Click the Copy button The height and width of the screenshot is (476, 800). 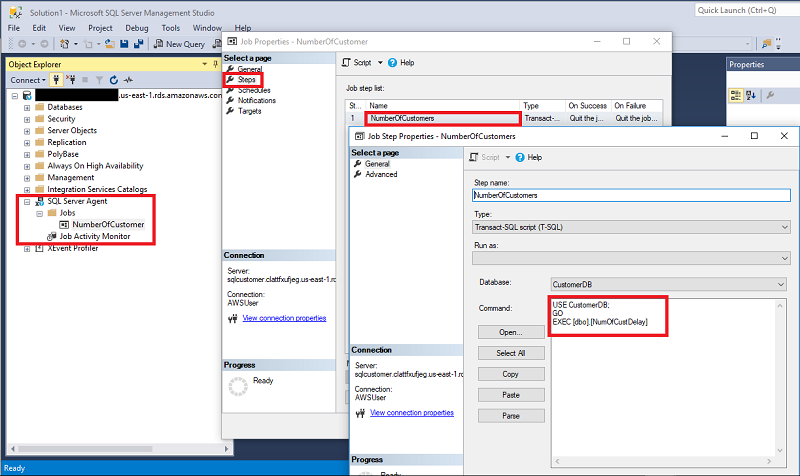point(511,374)
